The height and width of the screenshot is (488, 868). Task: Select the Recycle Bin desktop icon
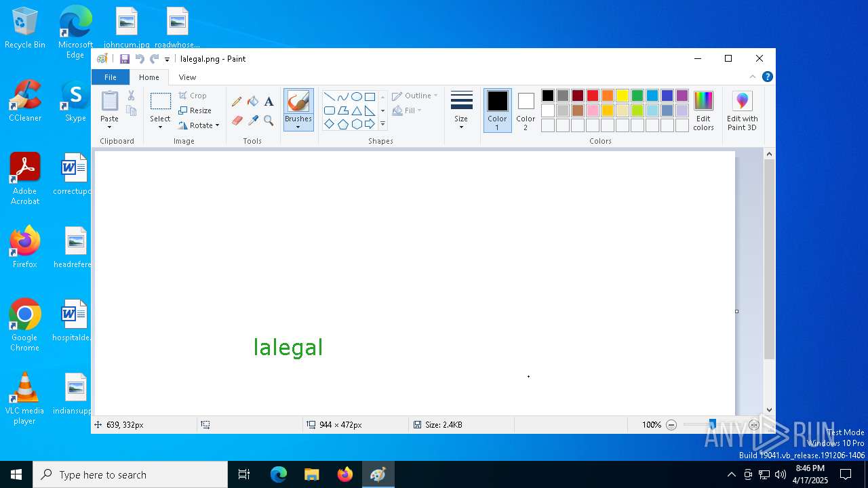click(x=25, y=28)
